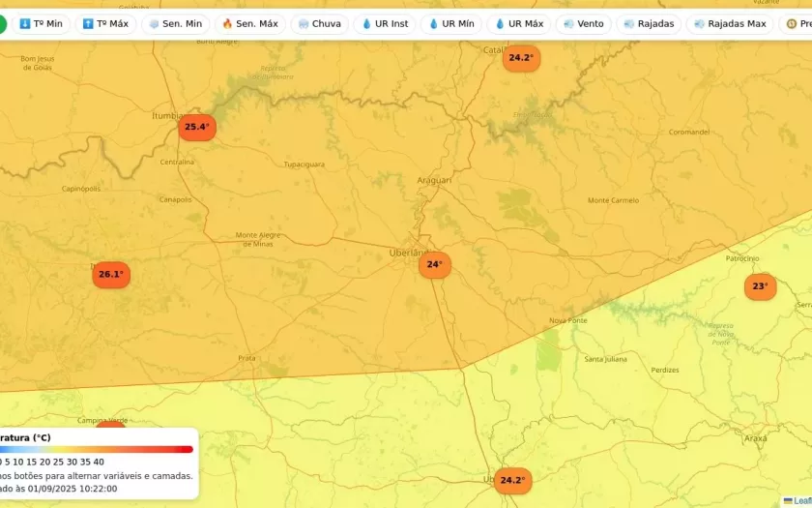
Task: Switch to the Vento wind layer
Action: (583, 24)
